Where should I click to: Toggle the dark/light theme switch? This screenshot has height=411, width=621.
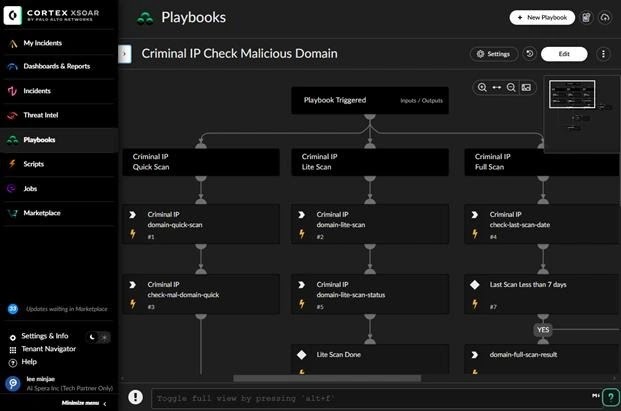coord(98,338)
